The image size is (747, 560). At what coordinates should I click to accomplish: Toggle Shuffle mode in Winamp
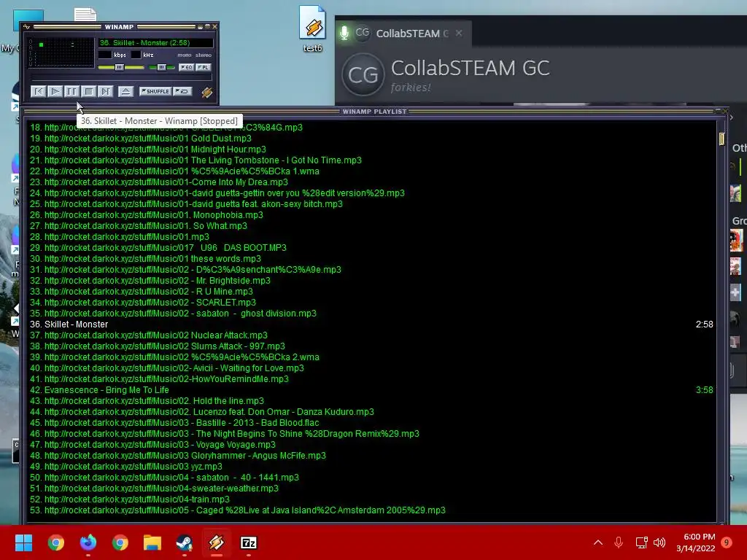click(x=155, y=91)
